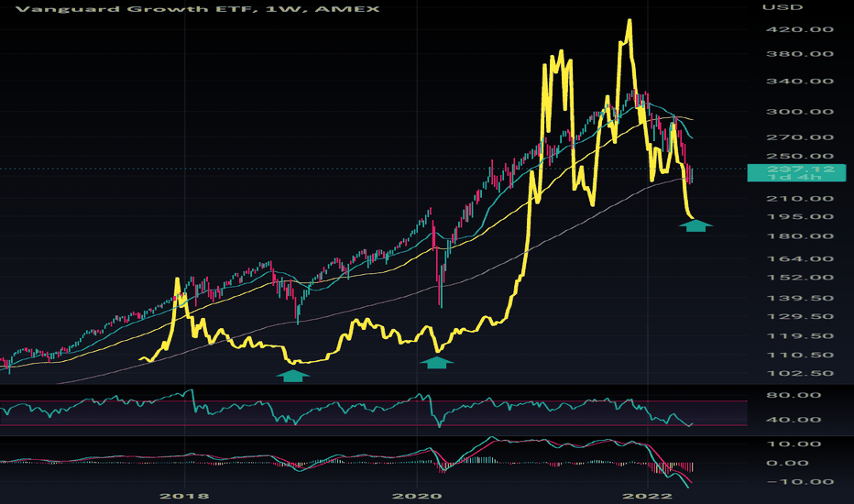This screenshot has width=854, height=504.
Task: Select the 250.00 price axis label
Action: 800,157
